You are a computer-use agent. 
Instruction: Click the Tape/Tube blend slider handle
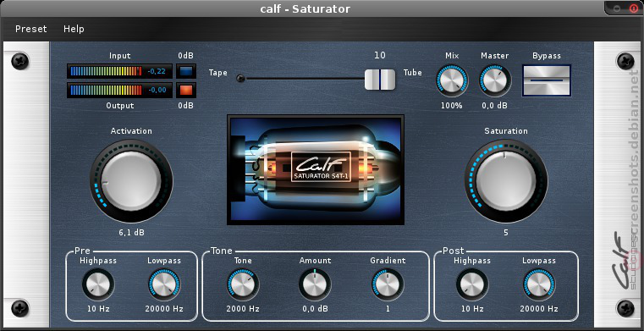tap(380, 80)
